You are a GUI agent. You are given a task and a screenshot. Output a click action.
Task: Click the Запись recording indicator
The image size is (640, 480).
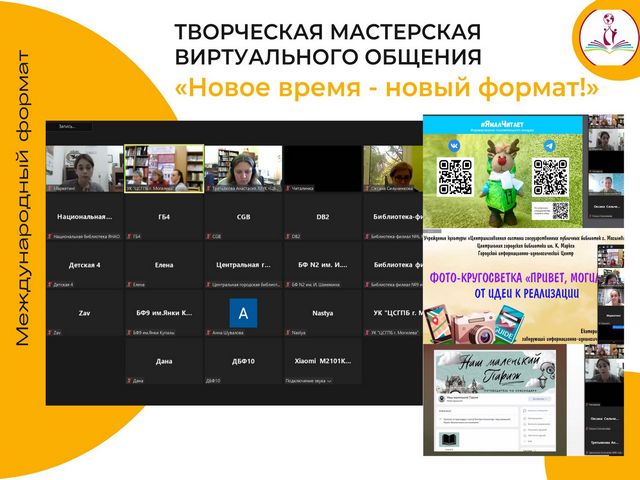[67, 127]
